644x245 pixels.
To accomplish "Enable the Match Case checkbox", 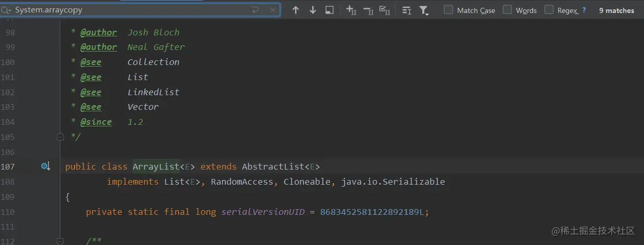I will [x=449, y=9].
